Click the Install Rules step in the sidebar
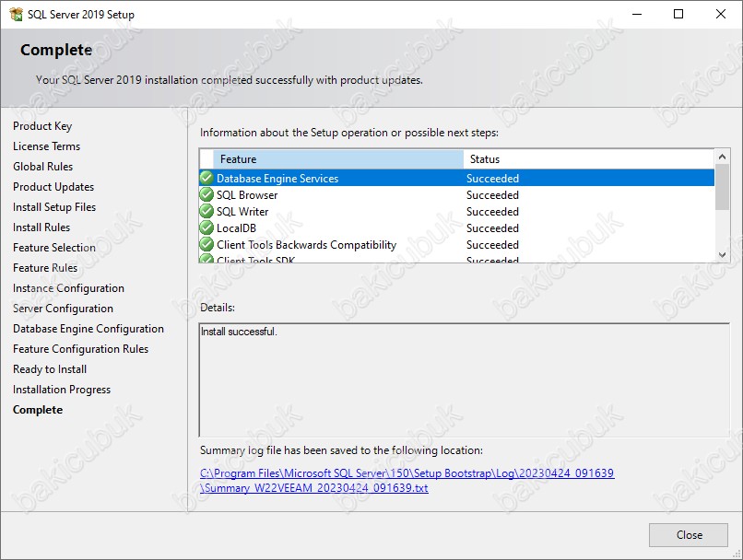 [x=41, y=227]
